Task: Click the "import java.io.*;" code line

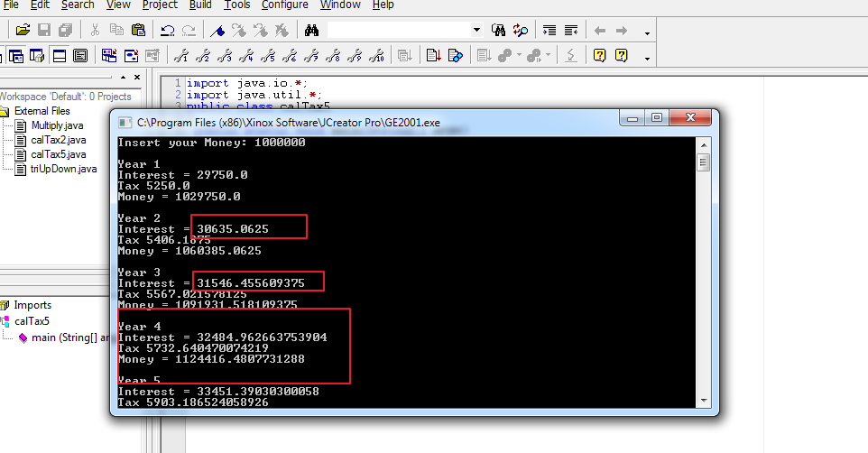Action: [247, 83]
